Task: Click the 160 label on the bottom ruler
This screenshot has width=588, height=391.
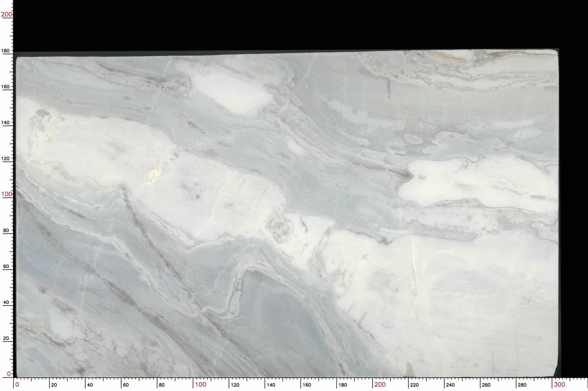Action: point(307,385)
